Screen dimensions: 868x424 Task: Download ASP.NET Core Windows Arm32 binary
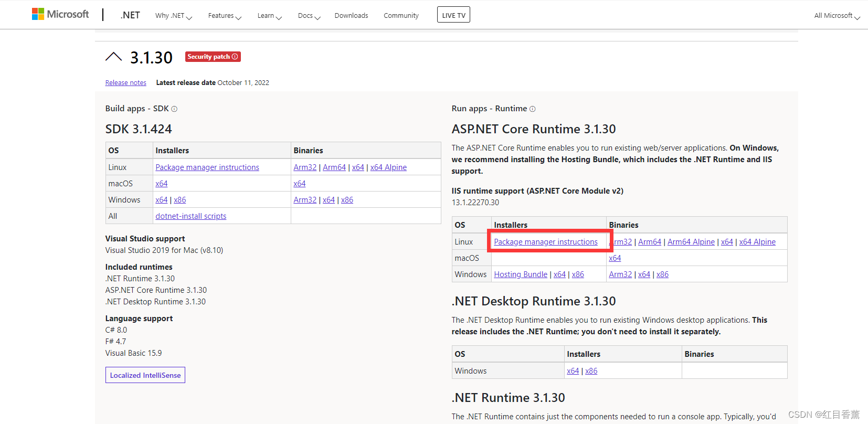click(620, 274)
